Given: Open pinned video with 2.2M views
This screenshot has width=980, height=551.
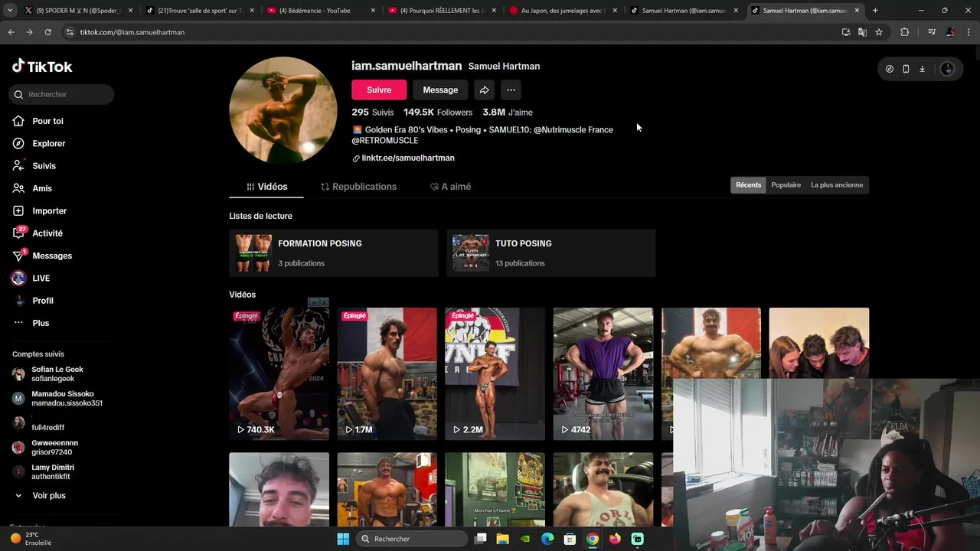Looking at the screenshot, I should coord(495,373).
